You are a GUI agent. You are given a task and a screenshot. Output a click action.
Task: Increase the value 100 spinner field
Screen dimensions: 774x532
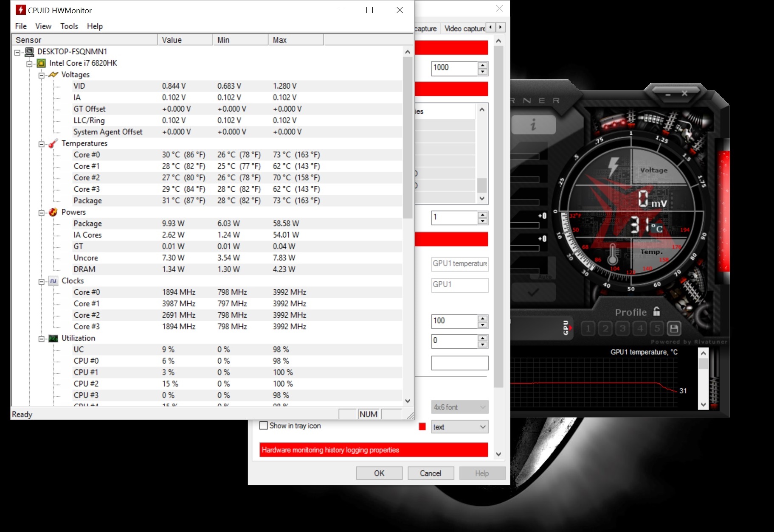[482, 319]
